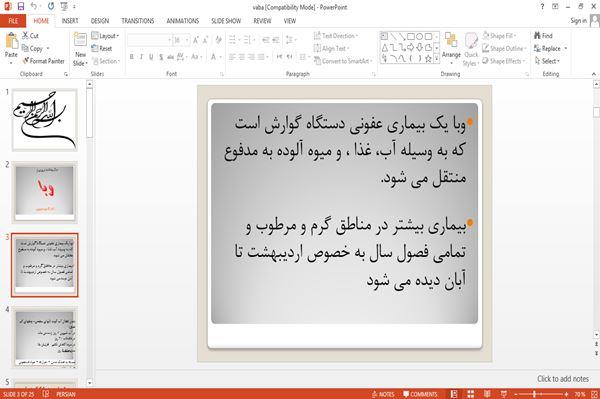Click the spell check icon in status bar
The width and height of the screenshot is (600, 399).
click(46, 394)
